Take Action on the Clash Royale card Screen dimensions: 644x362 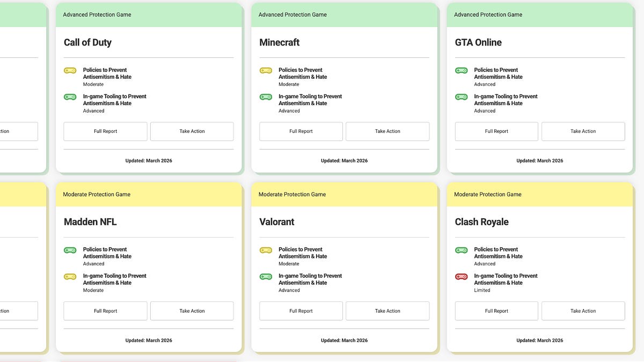(583, 311)
